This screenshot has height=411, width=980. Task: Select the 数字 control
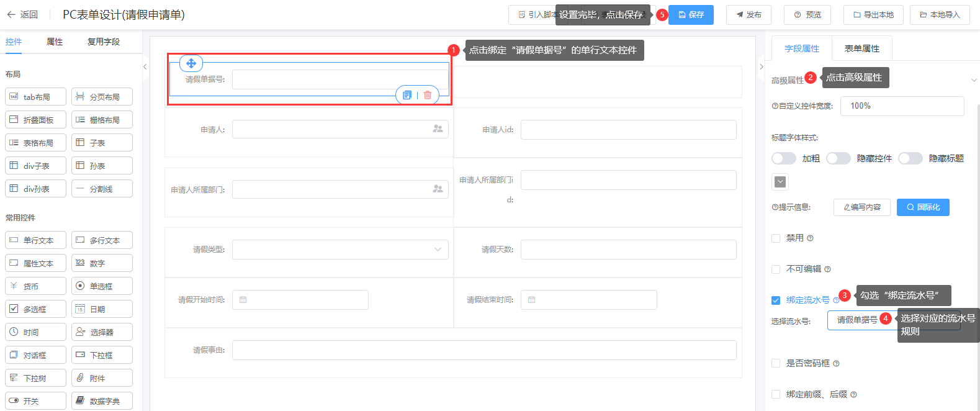pyautogui.click(x=102, y=263)
